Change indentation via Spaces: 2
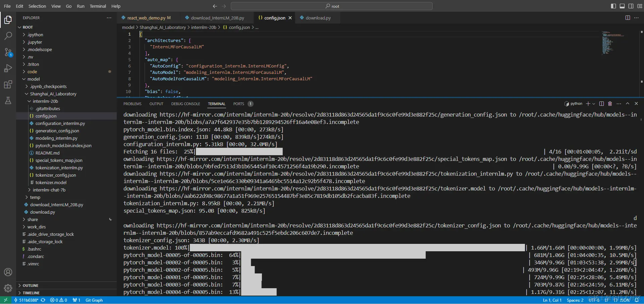Screen dimensions: 644x304 (x=575, y=300)
